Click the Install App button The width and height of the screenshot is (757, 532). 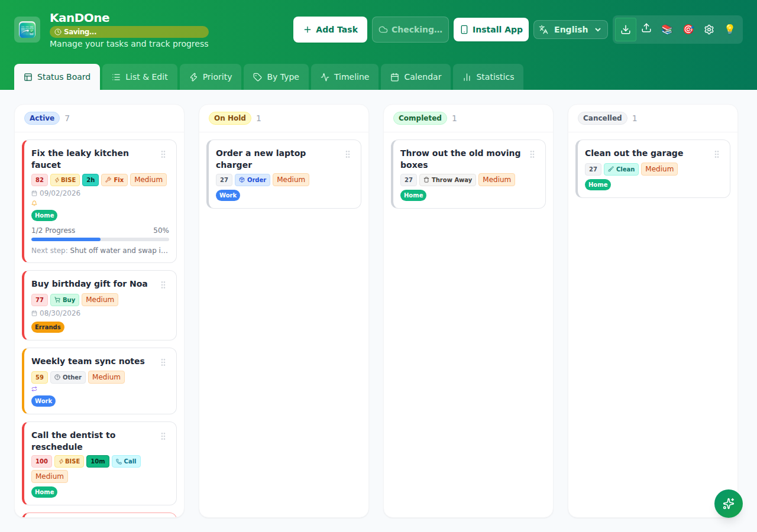(x=491, y=30)
